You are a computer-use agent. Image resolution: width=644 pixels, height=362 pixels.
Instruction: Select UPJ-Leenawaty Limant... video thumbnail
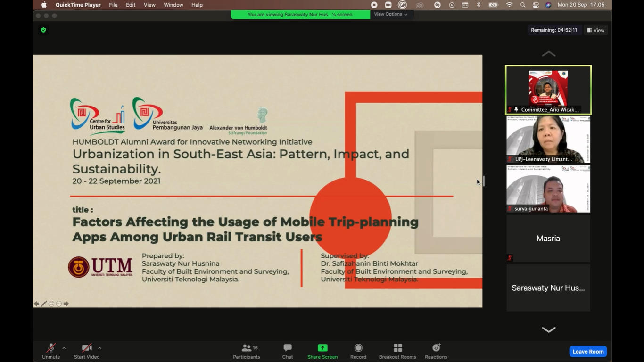coord(548,140)
